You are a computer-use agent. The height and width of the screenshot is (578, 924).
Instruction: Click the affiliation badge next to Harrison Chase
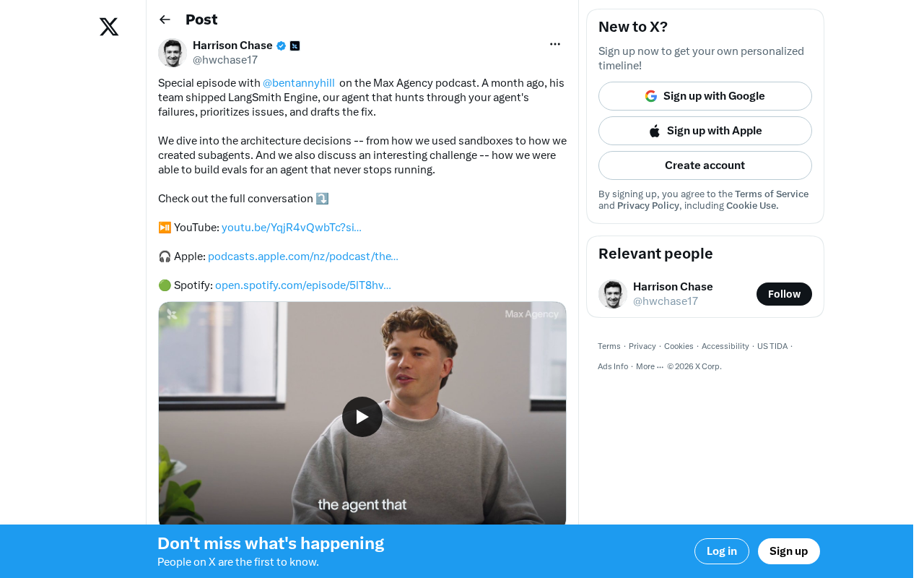(x=295, y=46)
